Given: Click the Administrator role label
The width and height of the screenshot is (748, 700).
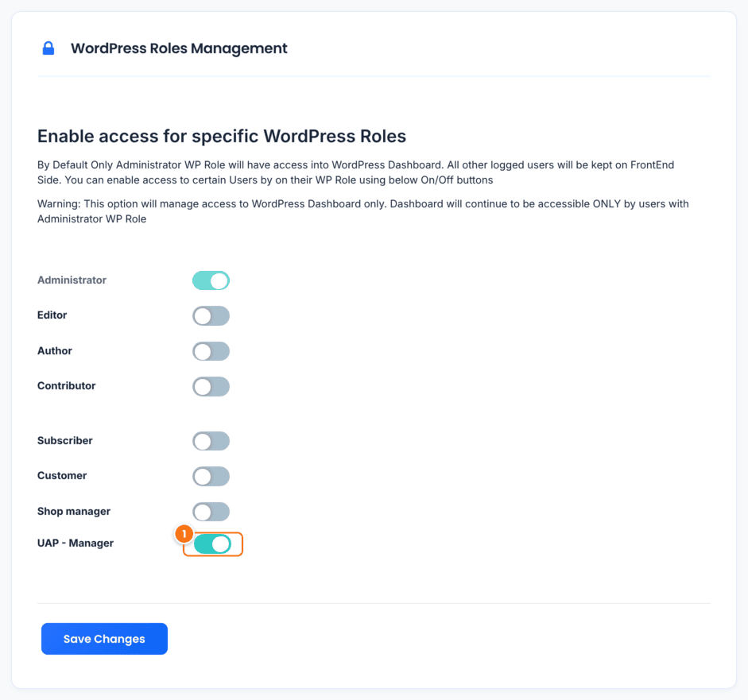Looking at the screenshot, I should [72, 280].
